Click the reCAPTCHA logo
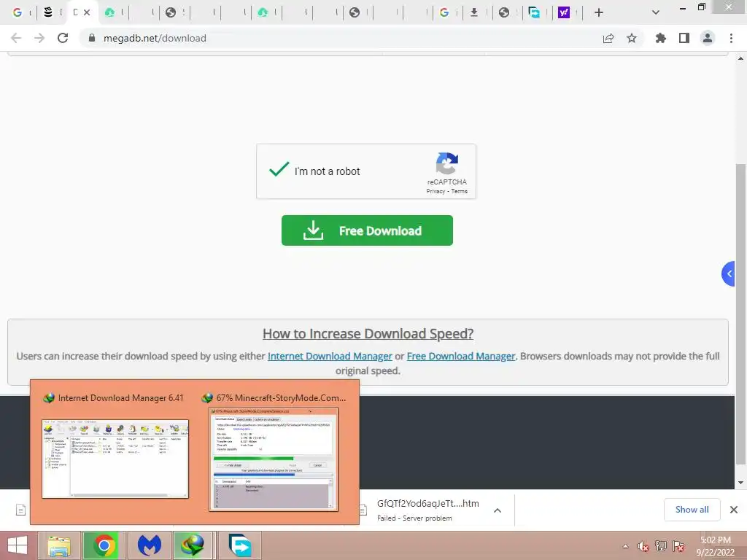 [x=447, y=163]
